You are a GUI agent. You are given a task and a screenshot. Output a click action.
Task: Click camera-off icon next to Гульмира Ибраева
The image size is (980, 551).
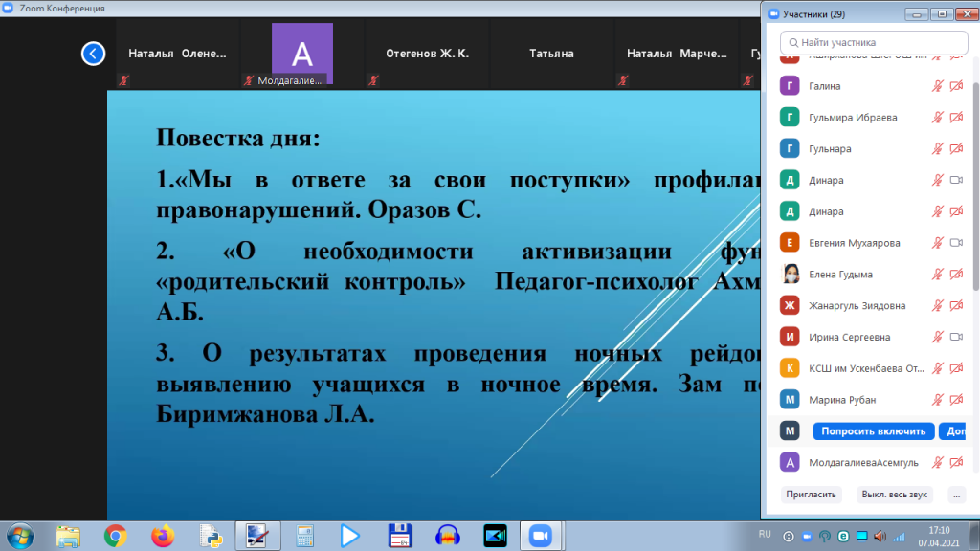[x=955, y=118]
